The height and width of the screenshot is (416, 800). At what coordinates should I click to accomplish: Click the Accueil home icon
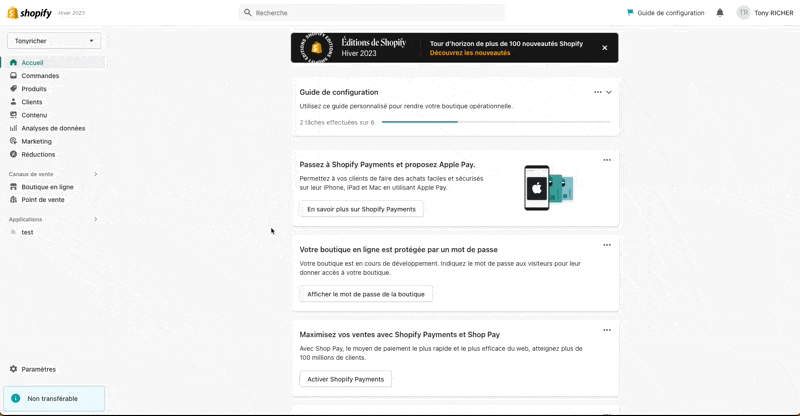(13, 62)
